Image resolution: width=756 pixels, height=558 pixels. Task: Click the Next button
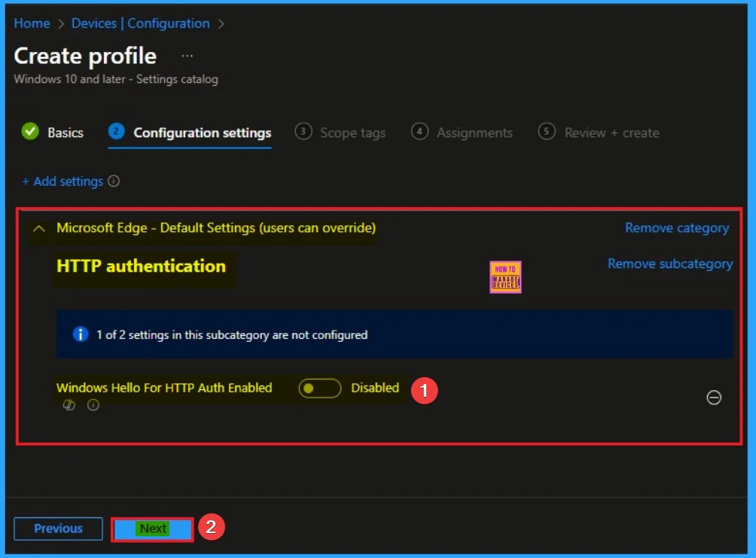pyautogui.click(x=153, y=529)
